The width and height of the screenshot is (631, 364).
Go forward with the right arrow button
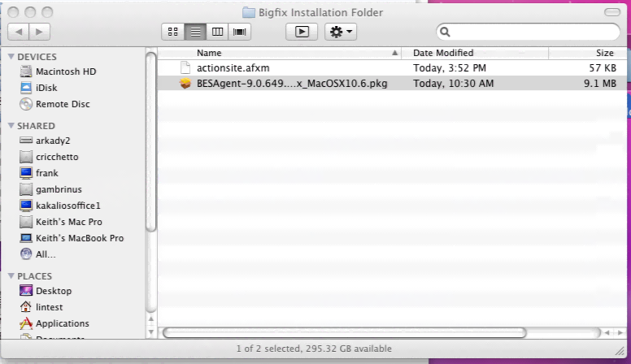[x=39, y=32]
